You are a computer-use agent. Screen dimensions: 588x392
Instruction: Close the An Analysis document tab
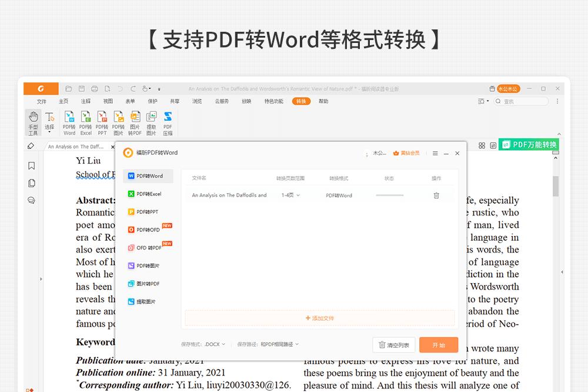tap(112, 147)
